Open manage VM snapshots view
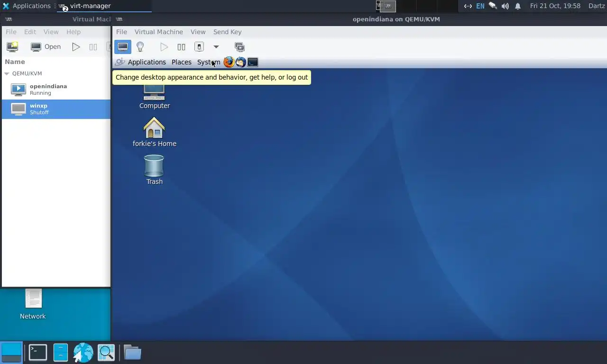Image resolution: width=607 pixels, height=364 pixels. pos(239,47)
